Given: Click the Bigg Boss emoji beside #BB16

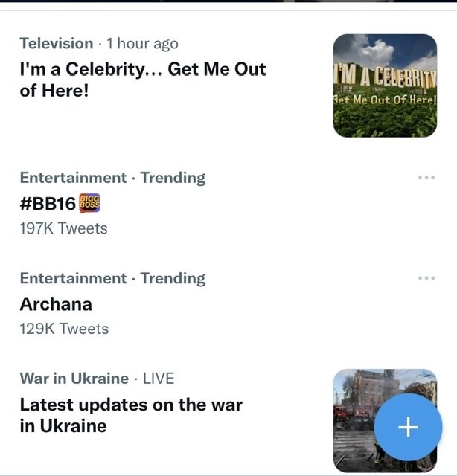Looking at the screenshot, I should click(x=89, y=203).
